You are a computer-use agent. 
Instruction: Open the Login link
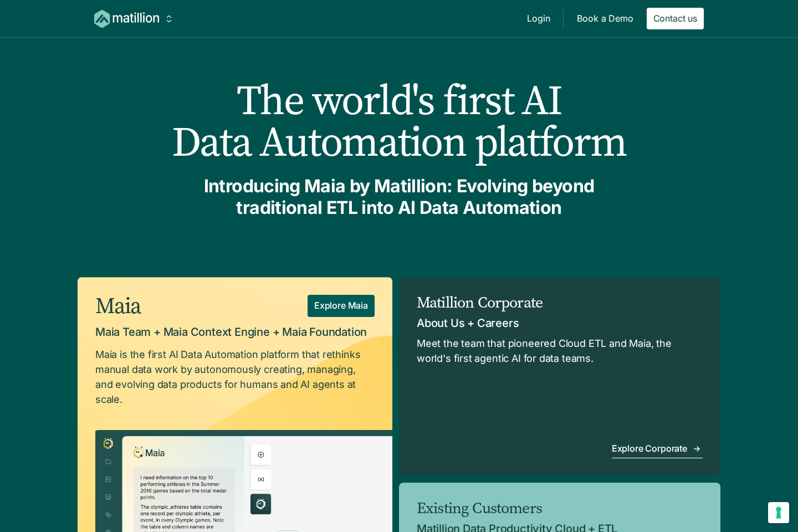pos(539,19)
